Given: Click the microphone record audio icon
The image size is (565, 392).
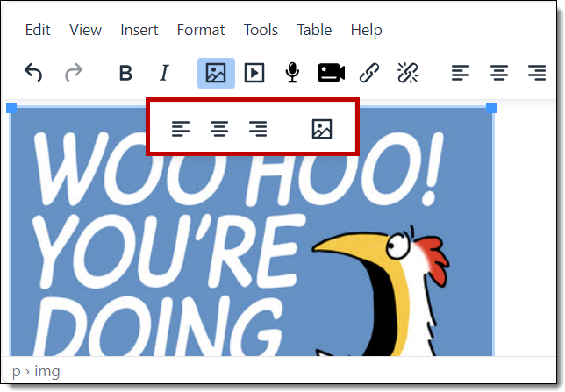Looking at the screenshot, I should point(292,73).
